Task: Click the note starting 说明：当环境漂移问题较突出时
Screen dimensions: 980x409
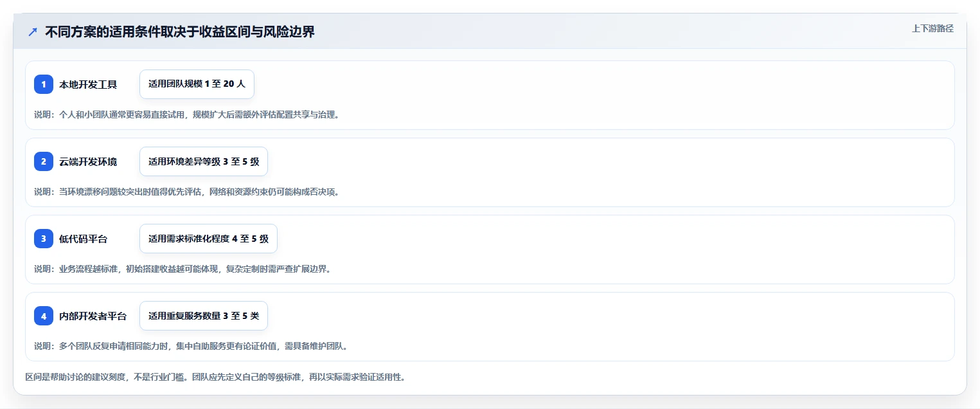Action: pos(186,192)
